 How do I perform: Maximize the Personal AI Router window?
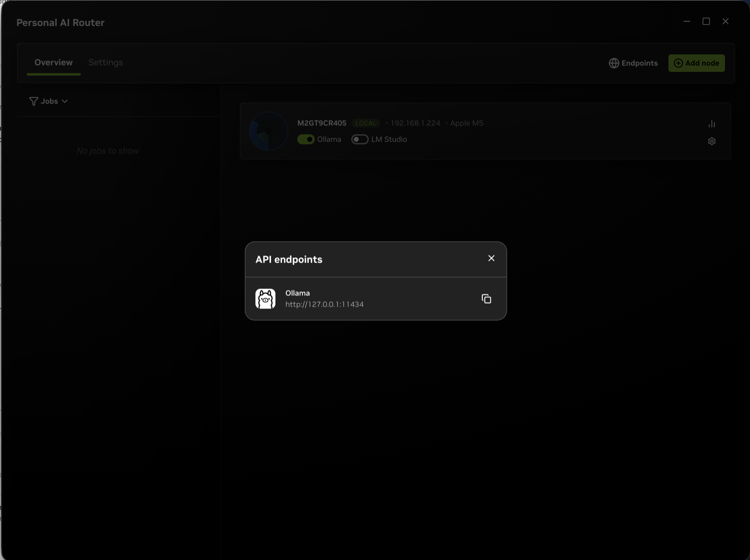click(x=706, y=21)
